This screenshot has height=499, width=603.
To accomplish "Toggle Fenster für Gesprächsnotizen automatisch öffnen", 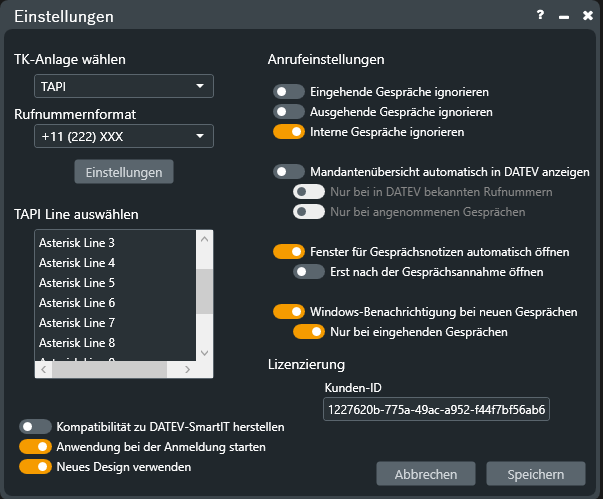I will pos(288,251).
